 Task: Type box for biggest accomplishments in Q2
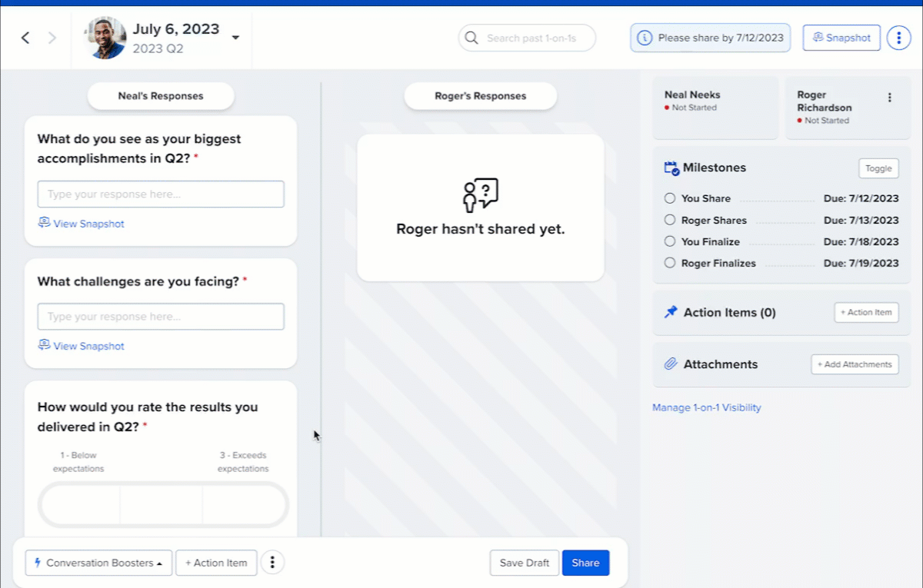[161, 194]
